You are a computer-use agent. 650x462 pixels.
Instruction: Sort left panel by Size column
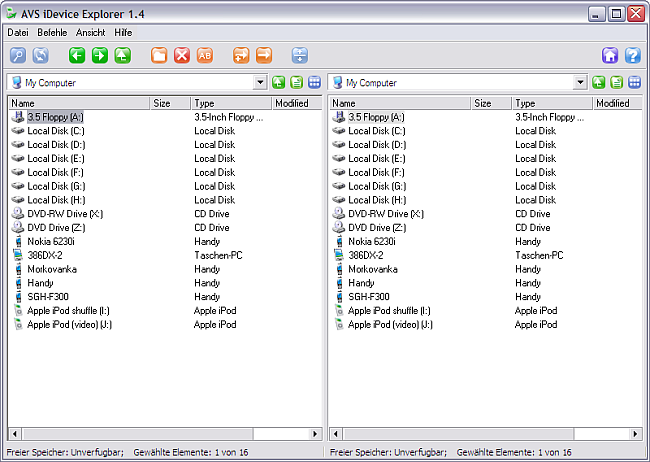[170, 103]
